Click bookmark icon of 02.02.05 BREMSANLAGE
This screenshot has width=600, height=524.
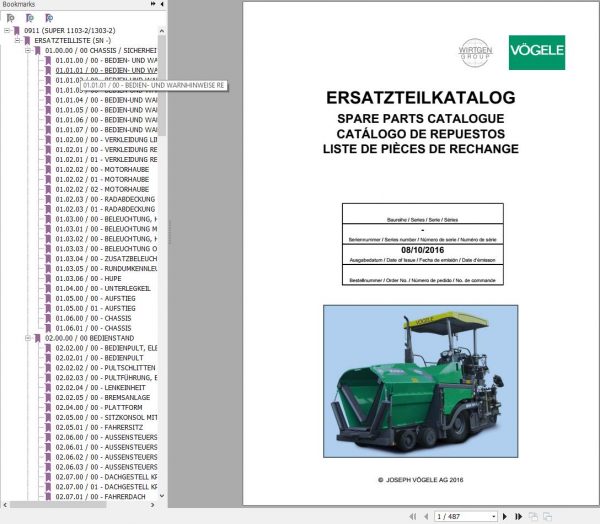48,397
